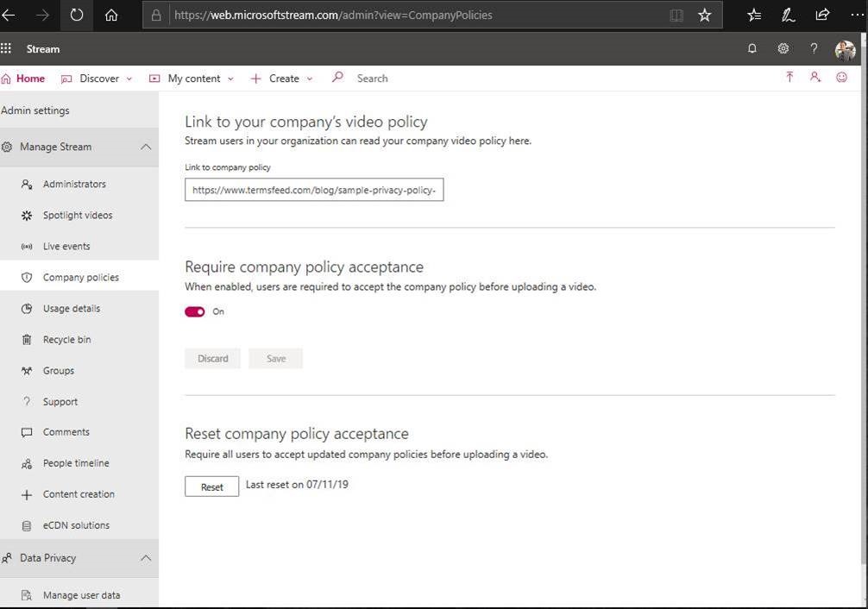Open the user profile avatar
The height and width of the screenshot is (609, 868).
845,50
